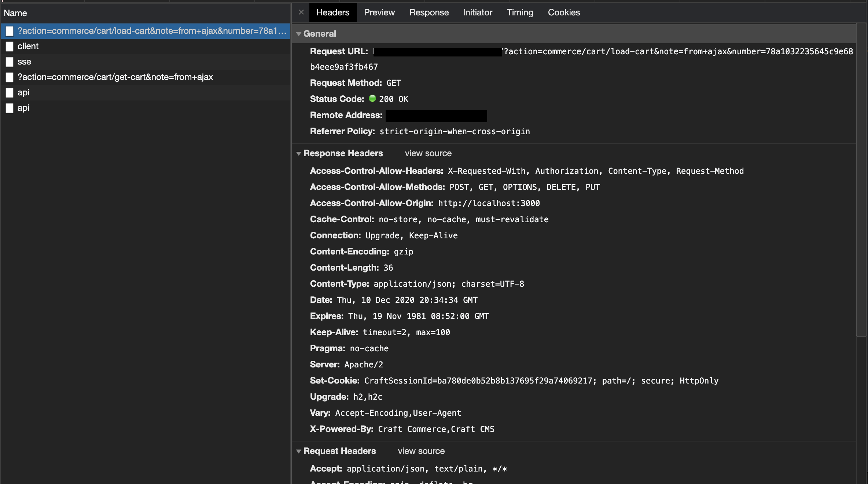
Task: Switch to the Preview tab
Action: [x=379, y=12]
